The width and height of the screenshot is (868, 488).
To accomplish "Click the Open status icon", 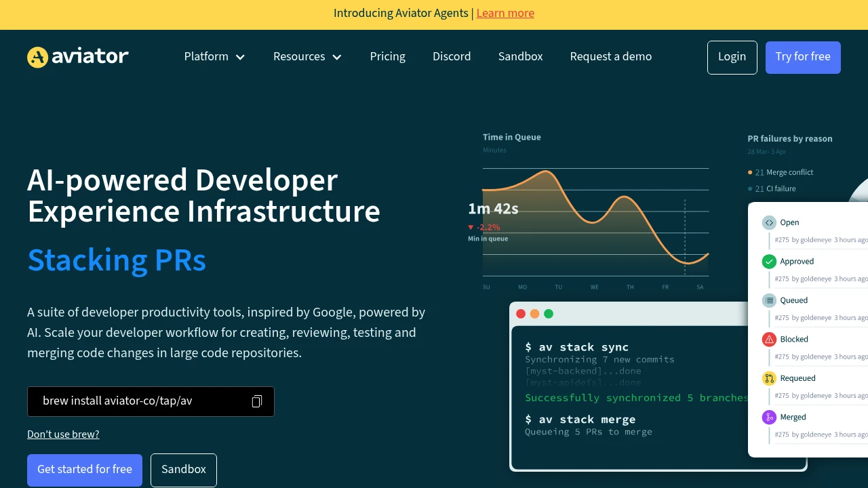I will click(x=769, y=222).
